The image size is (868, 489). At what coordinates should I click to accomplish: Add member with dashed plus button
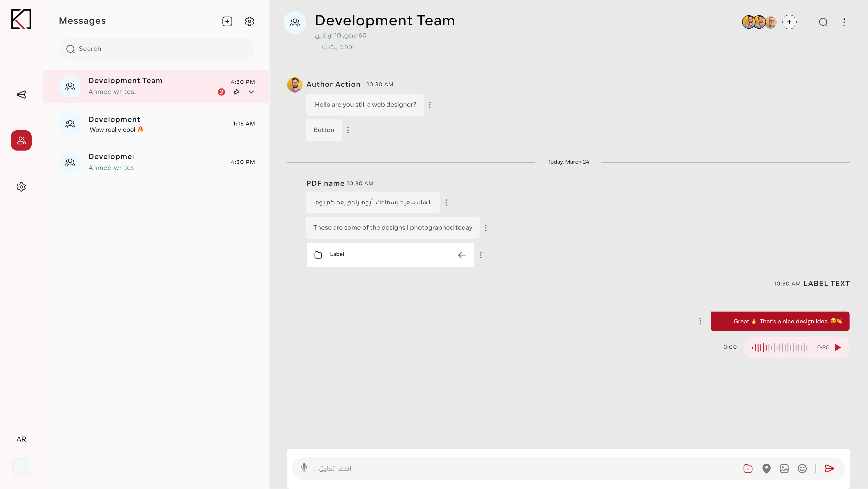click(789, 22)
